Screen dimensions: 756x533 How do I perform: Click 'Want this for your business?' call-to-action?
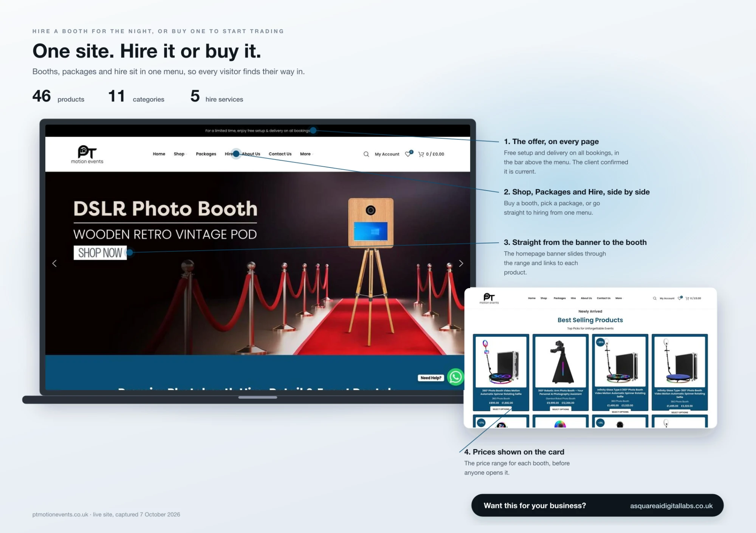[x=535, y=506]
